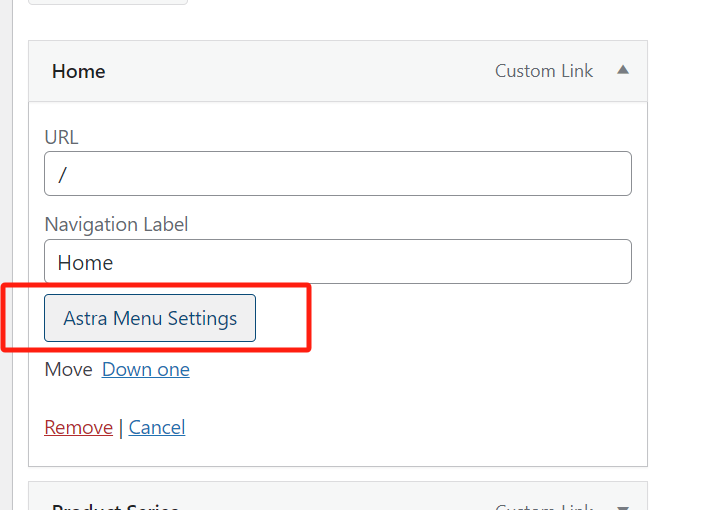This screenshot has height=510, width=712.
Task: Click the partially visible button at top
Action: 108,2
